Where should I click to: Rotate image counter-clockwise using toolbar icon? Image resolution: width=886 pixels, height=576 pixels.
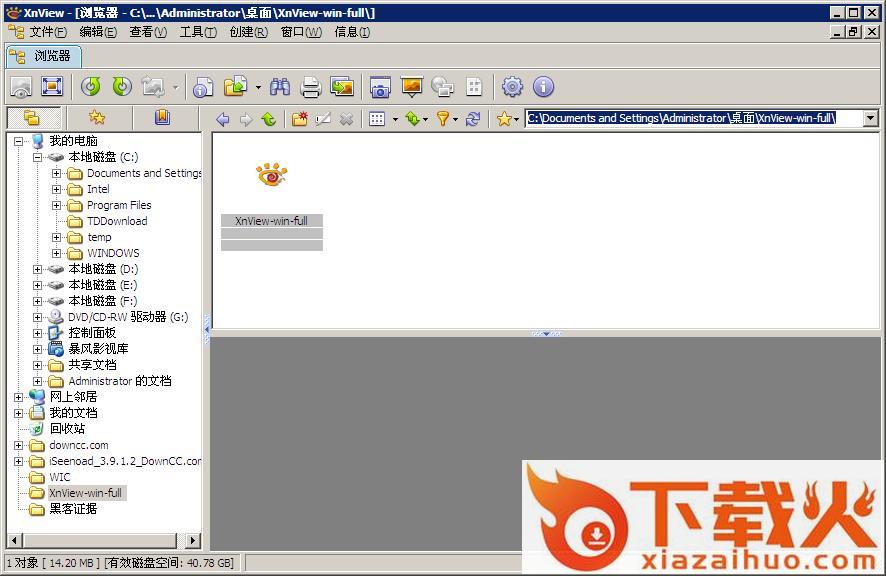91,87
